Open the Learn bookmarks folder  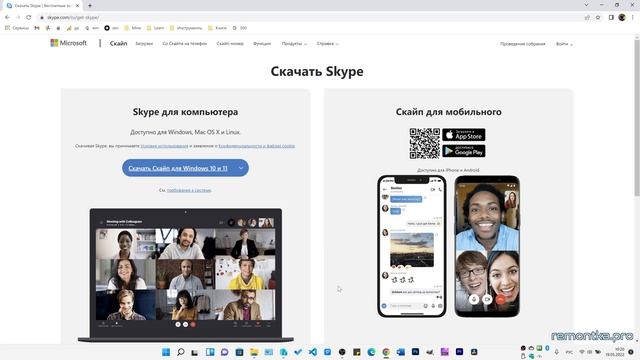[156, 28]
